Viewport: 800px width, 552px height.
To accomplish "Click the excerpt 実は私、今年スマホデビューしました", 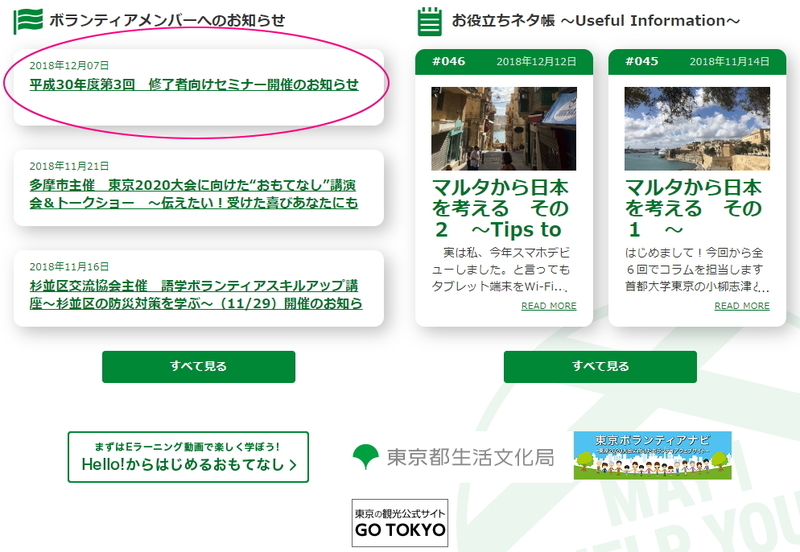I will click(501, 269).
